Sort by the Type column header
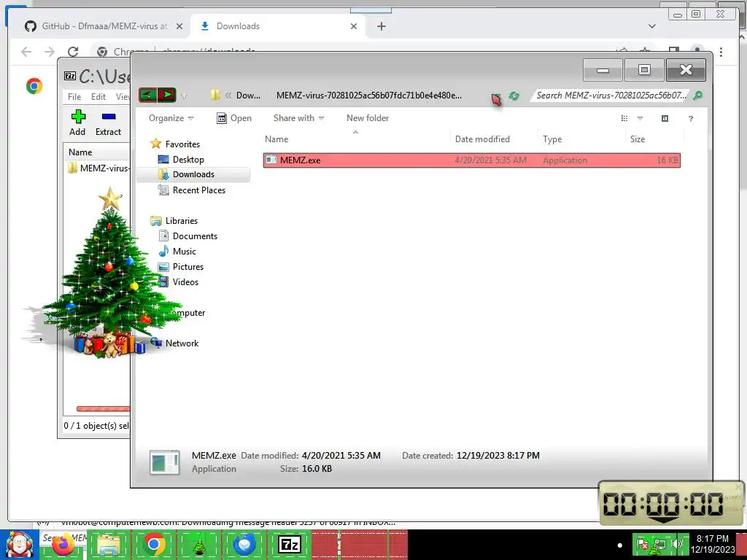This screenshot has height=560, width=747. [x=581, y=139]
